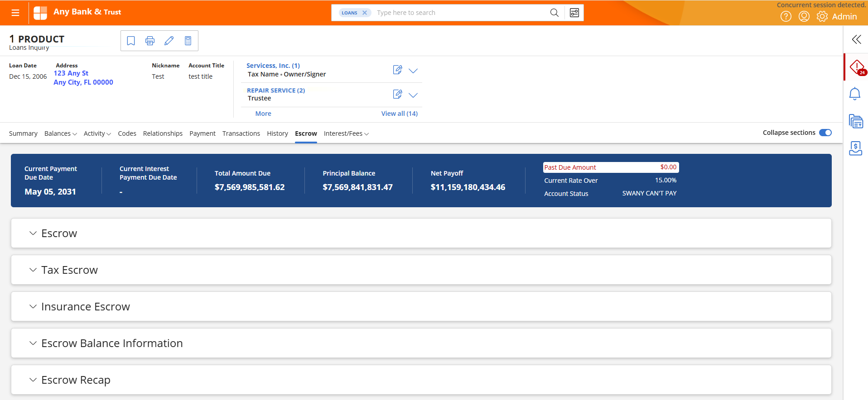868x400 pixels.
Task: Open alerts panel with 24 badge
Action: (857, 67)
